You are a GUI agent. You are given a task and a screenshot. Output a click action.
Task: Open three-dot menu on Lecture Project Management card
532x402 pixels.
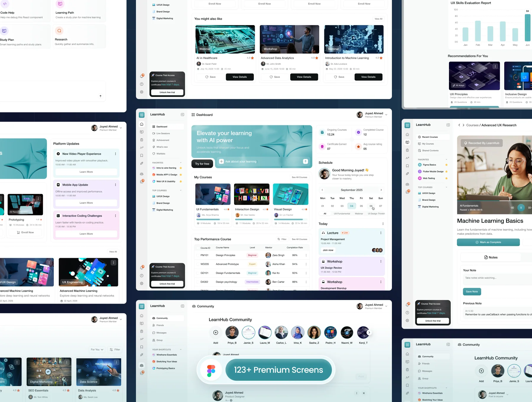[x=381, y=233]
